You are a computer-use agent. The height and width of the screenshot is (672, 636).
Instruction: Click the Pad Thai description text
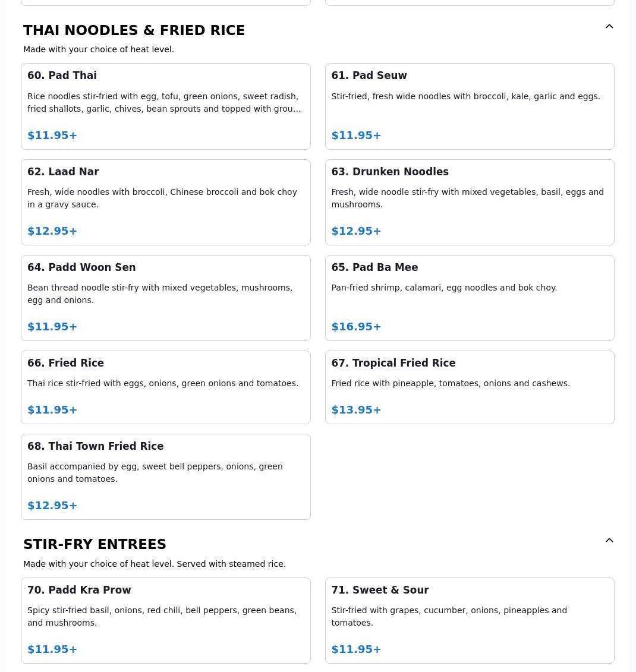pyautogui.click(x=164, y=102)
